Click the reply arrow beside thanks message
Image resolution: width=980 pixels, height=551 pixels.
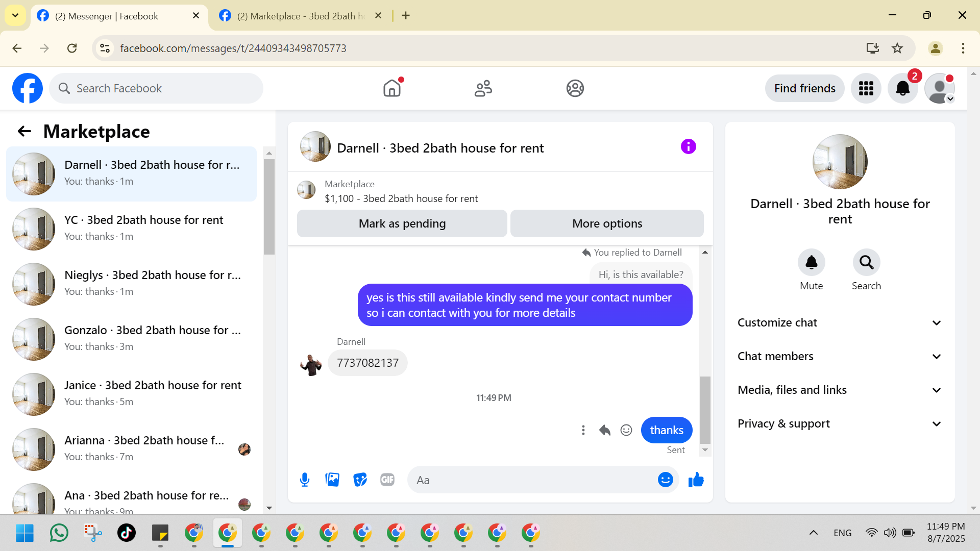pyautogui.click(x=605, y=430)
